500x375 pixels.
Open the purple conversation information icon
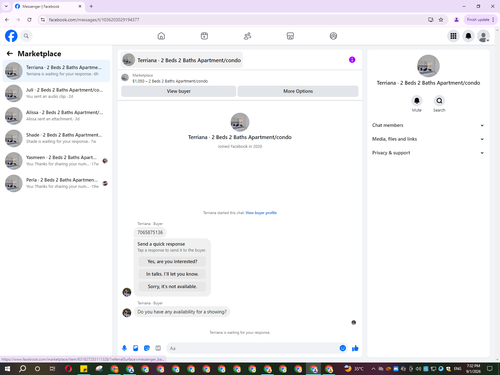(x=352, y=60)
